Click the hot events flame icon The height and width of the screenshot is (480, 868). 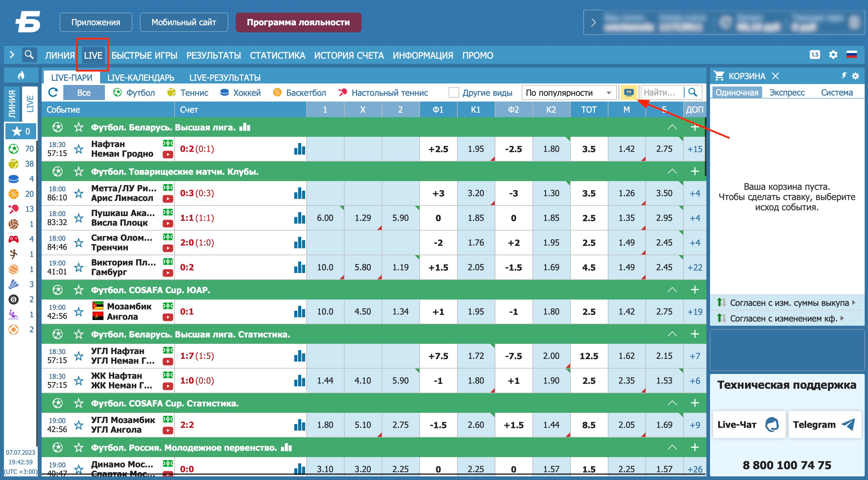(21, 75)
